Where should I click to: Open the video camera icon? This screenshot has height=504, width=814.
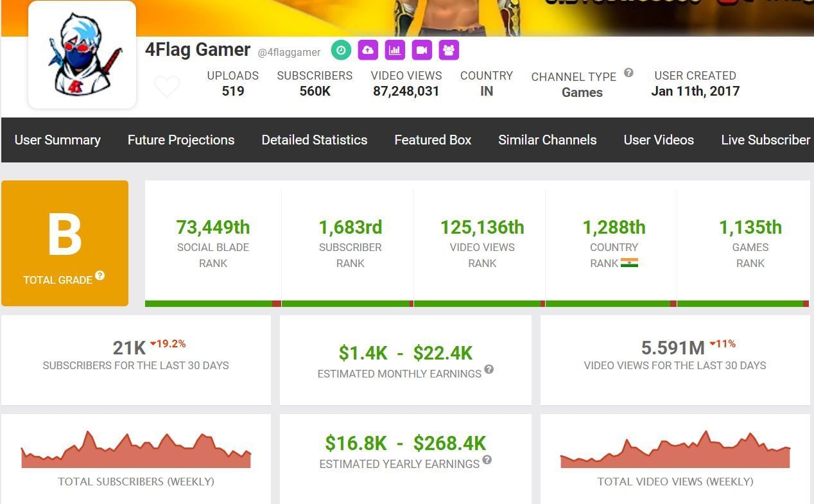click(422, 49)
